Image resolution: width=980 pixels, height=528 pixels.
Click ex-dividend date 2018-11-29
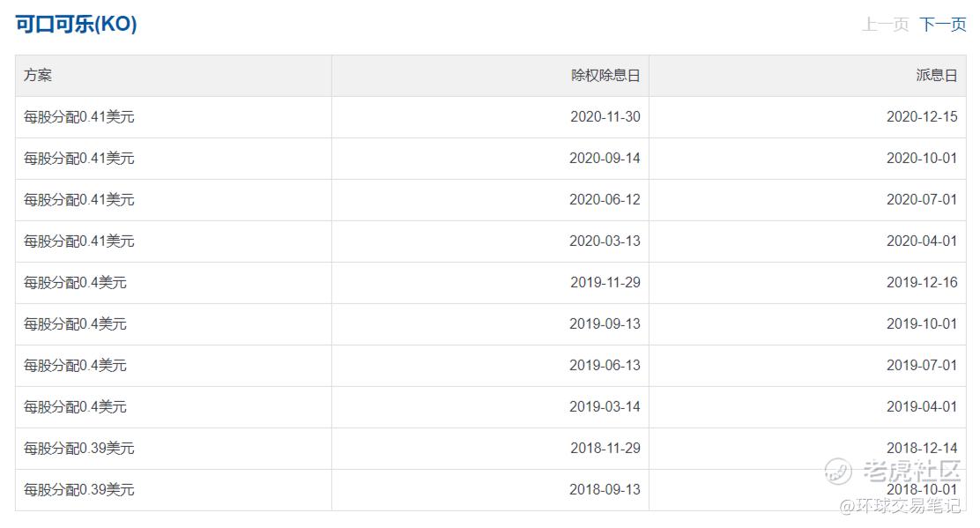point(605,449)
